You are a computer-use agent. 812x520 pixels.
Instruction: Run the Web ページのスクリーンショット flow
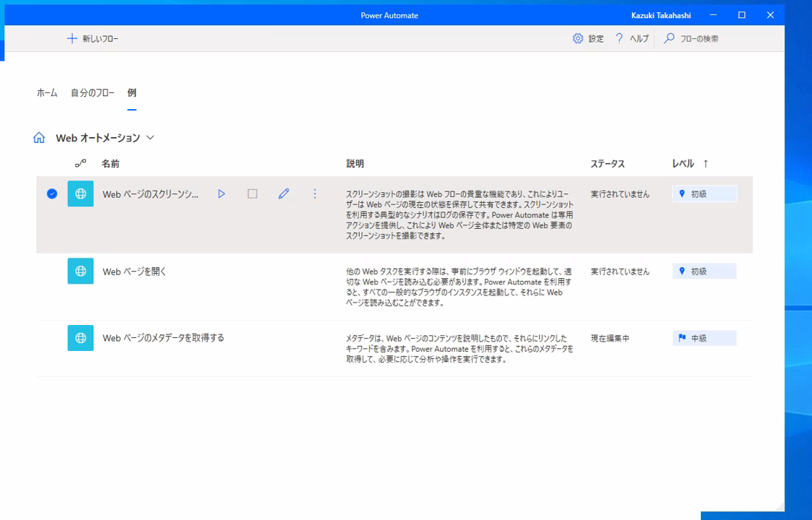pyautogui.click(x=222, y=194)
